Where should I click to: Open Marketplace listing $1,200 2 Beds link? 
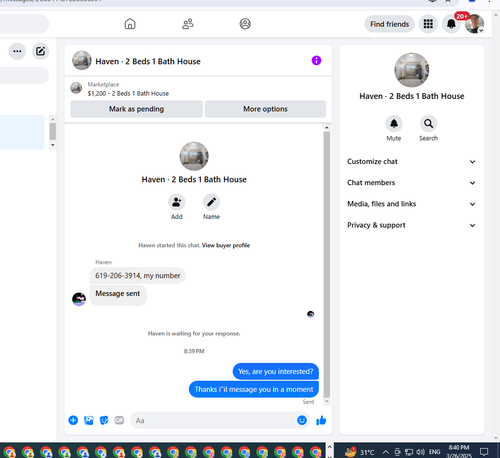(x=128, y=93)
